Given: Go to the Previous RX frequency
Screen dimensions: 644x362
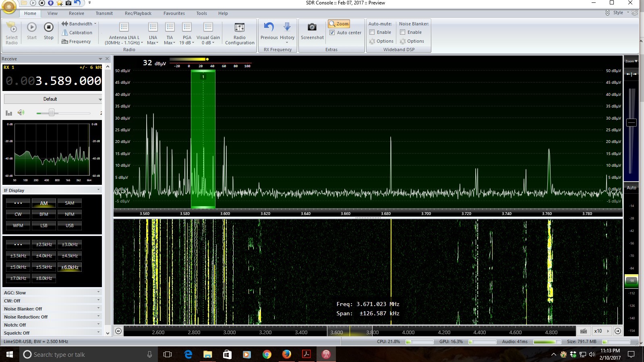Looking at the screenshot, I should [x=269, y=28].
